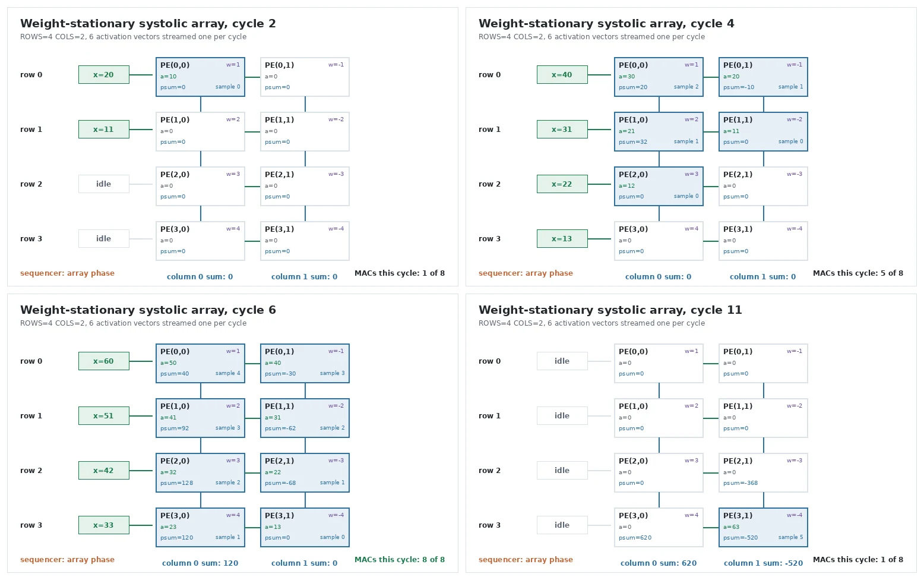
Task: Click 'row 0' label in the cycle 6 panel
Action: tap(31, 361)
